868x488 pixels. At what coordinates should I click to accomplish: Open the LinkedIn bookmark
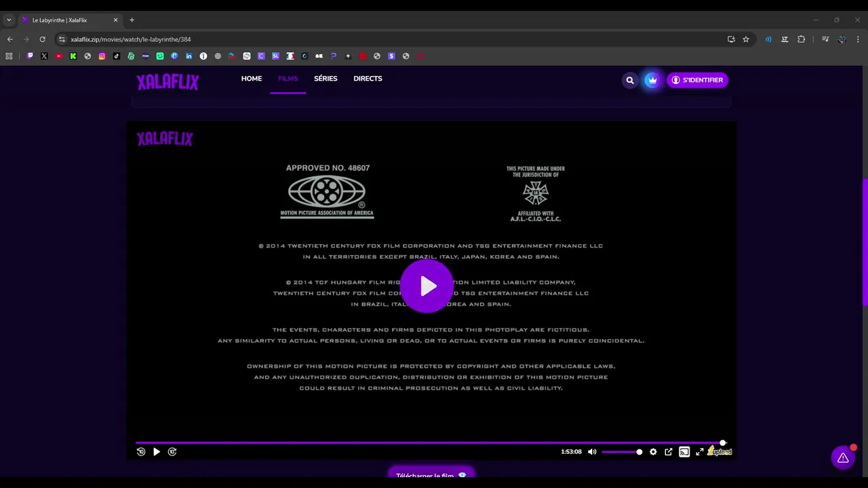point(189,56)
